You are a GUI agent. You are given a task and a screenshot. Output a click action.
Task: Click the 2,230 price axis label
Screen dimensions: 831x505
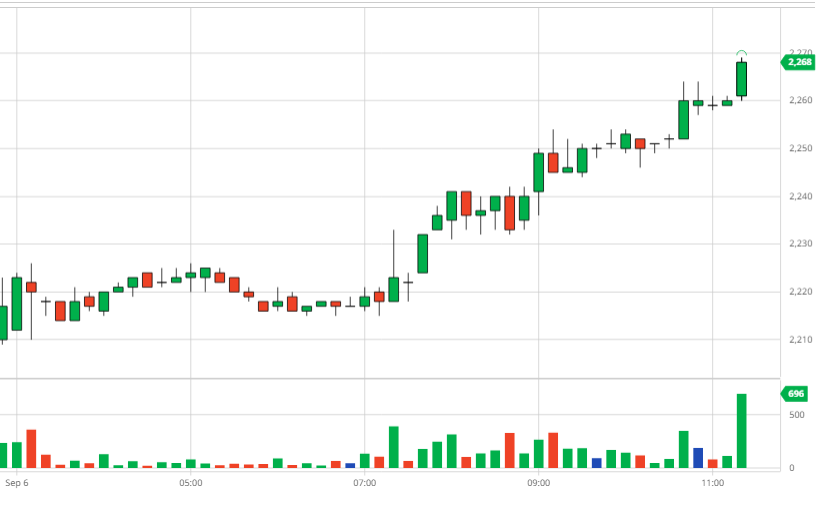coord(800,244)
